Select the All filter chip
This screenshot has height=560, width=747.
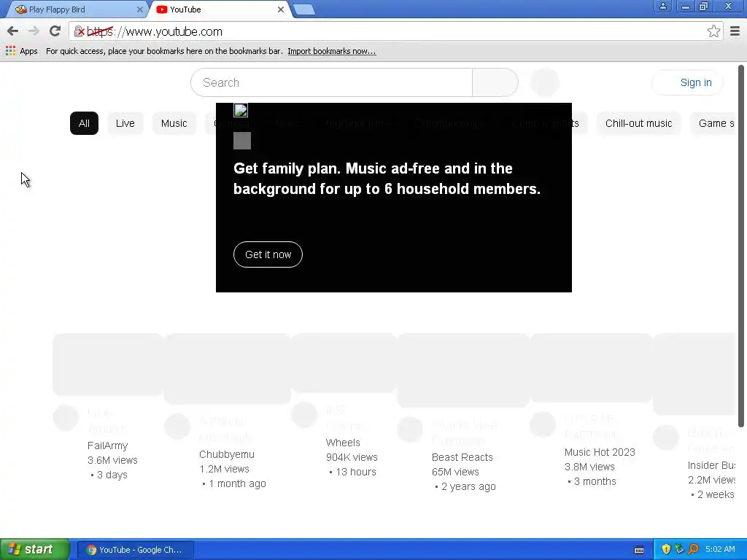[x=85, y=123]
